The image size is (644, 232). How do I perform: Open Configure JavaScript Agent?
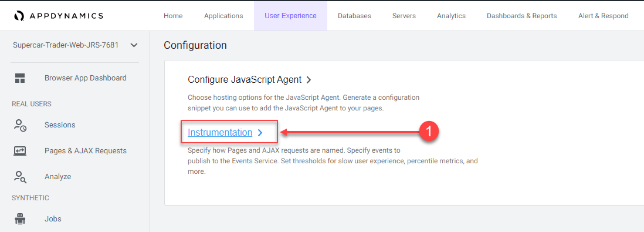(x=245, y=79)
